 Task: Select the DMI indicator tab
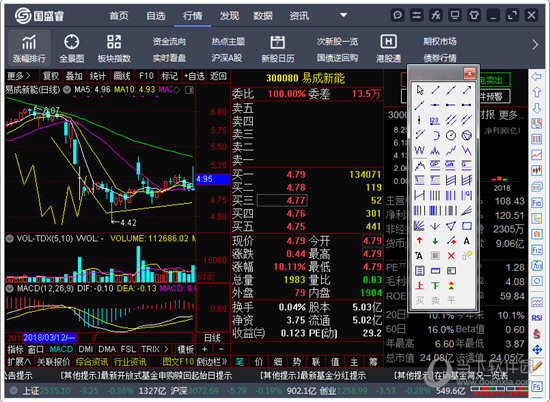pos(86,349)
